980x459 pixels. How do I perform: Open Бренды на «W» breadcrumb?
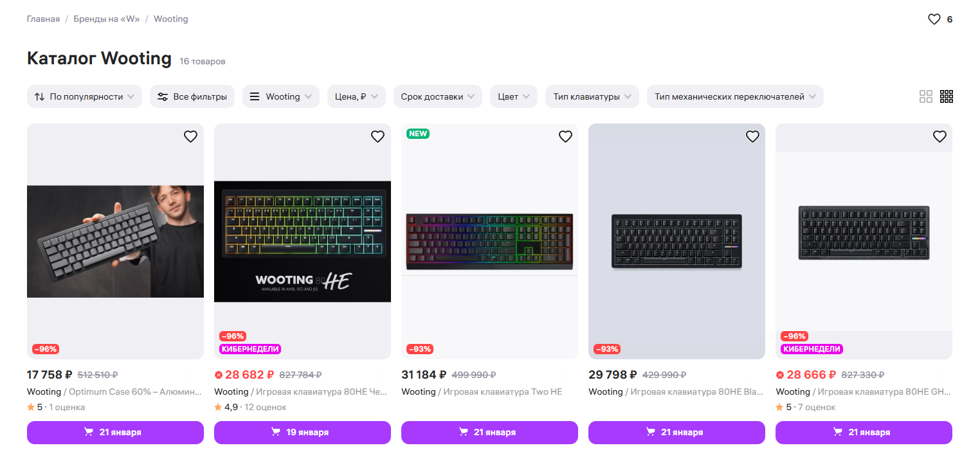click(x=107, y=19)
